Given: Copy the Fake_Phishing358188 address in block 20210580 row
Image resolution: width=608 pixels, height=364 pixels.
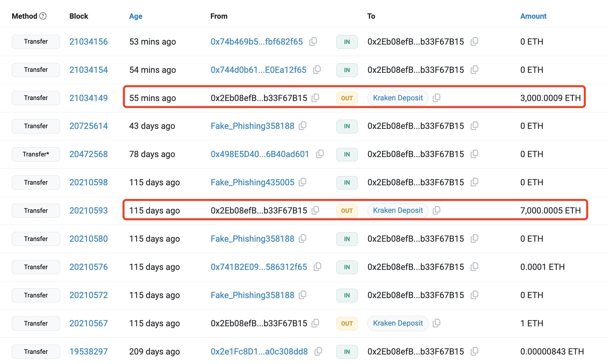Looking at the screenshot, I should point(303,238).
